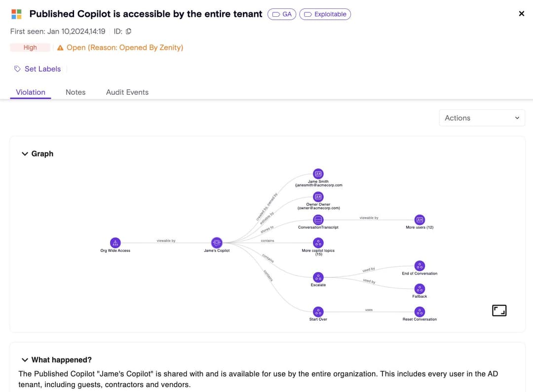Open the More users (12) node
The height and width of the screenshot is (392, 533).
click(x=419, y=220)
